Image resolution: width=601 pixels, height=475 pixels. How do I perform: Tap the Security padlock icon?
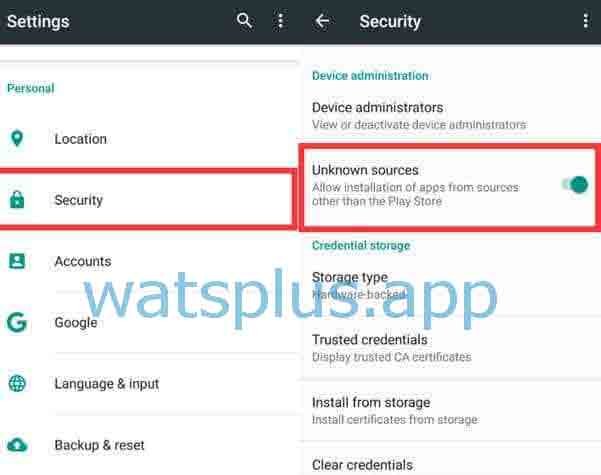click(x=16, y=199)
